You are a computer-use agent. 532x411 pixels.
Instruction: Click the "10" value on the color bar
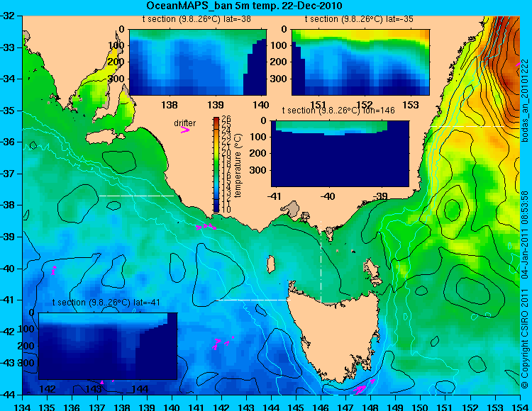tap(226, 210)
